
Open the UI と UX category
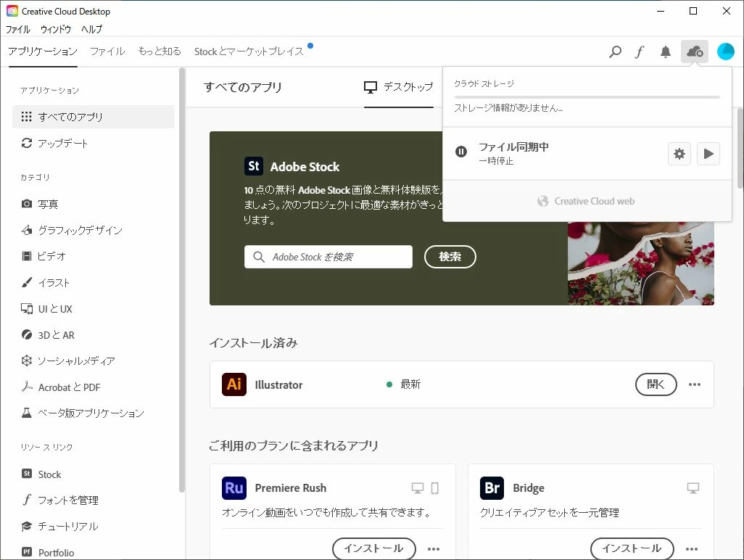click(x=94, y=309)
